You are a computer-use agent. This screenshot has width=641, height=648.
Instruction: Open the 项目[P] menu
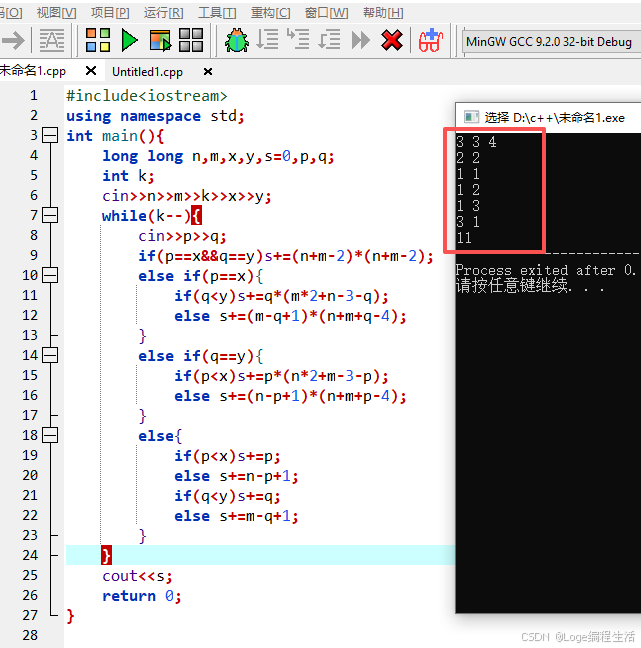(x=110, y=13)
